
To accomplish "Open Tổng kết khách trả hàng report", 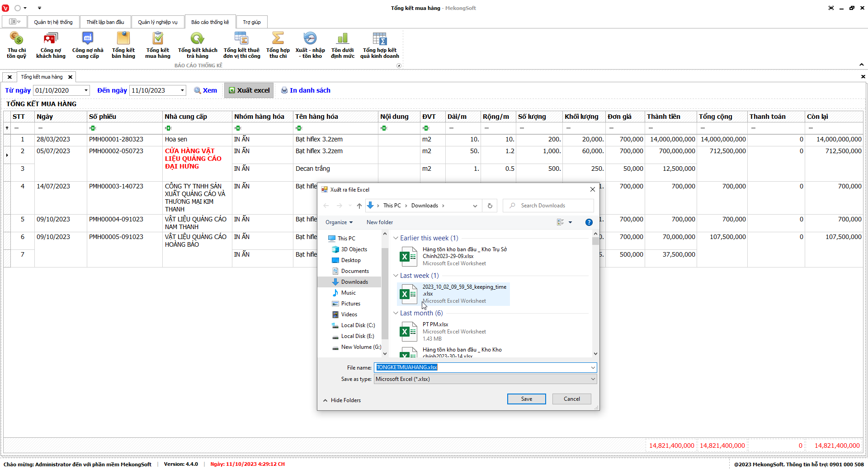I will point(198,45).
